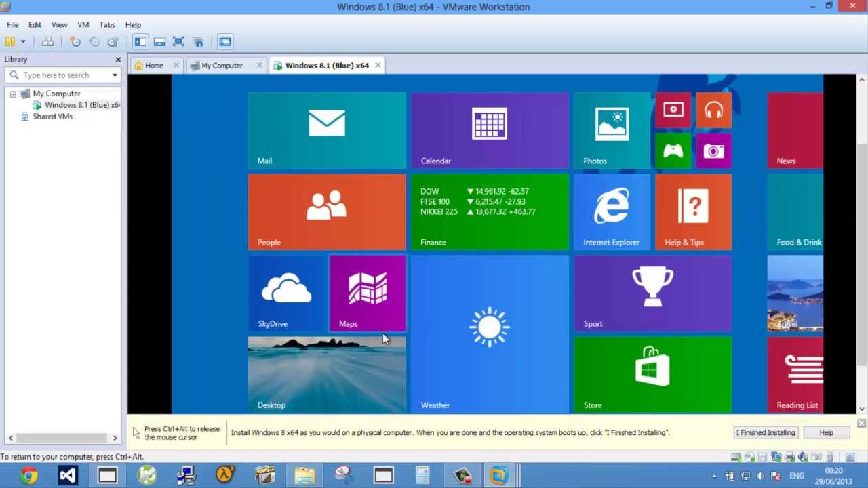Open the Calendar tile
The width and height of the screenshot is (868, 488).
[490, 130]
